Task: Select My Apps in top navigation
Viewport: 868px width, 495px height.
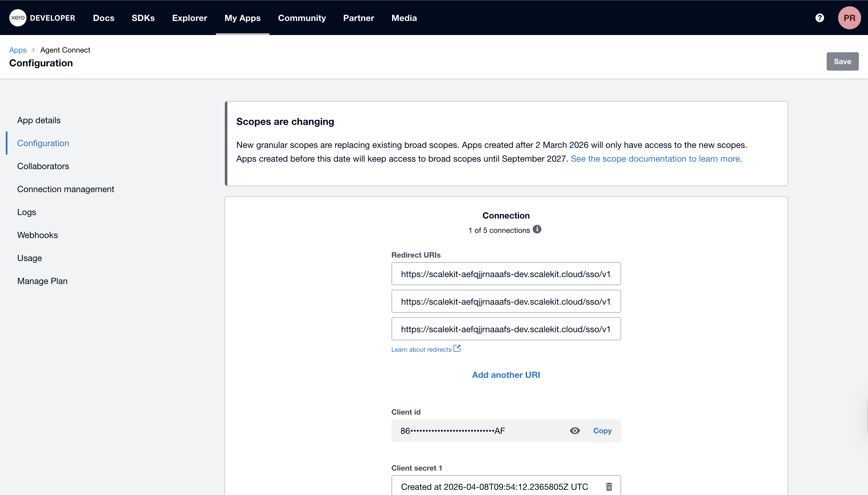Action: (243, 18)
